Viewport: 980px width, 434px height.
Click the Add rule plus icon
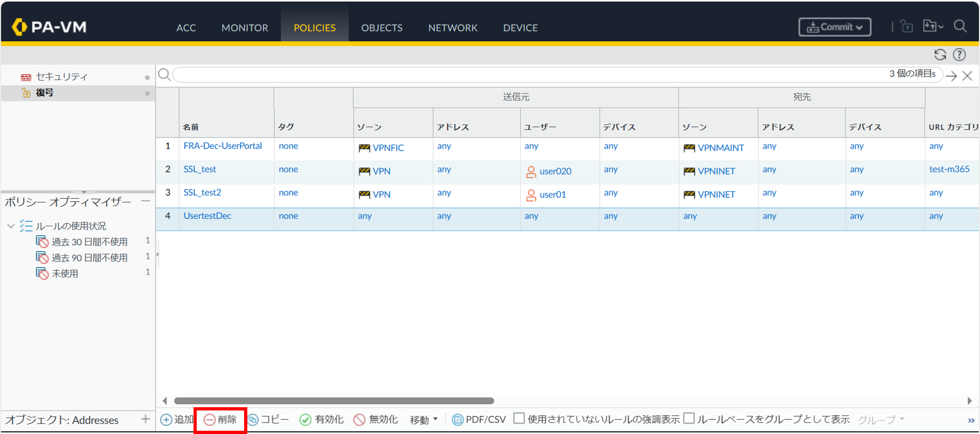click(166, 419)
